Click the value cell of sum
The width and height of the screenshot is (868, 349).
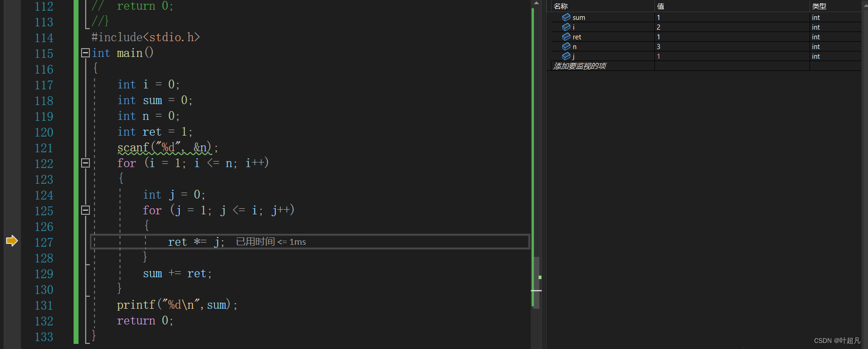(x=732, y=17)
